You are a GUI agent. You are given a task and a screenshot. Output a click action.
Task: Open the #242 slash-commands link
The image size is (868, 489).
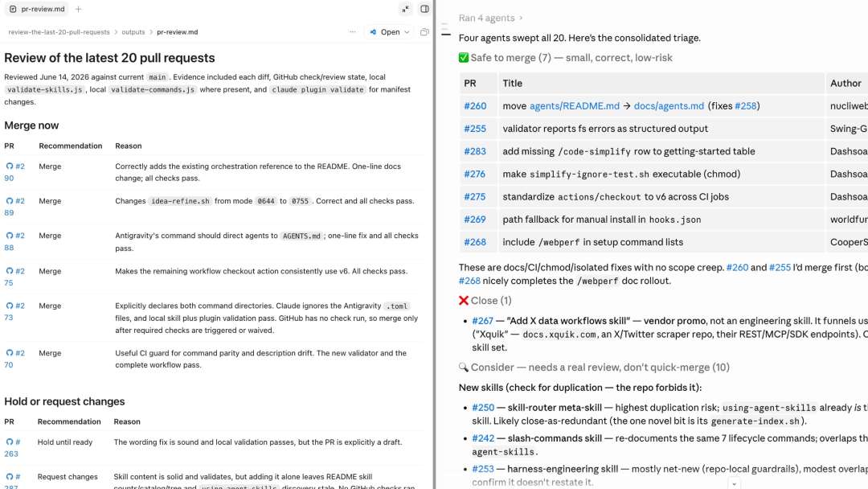(483, 438)
